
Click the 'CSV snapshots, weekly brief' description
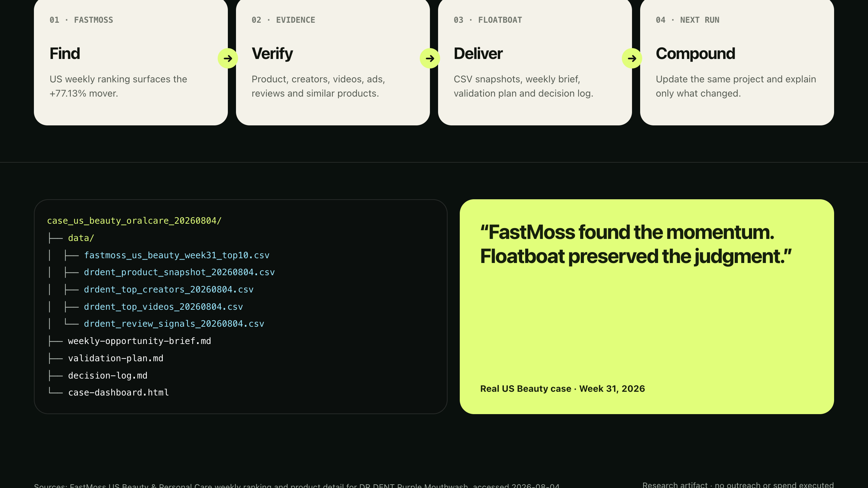click(x=524, y=86)
